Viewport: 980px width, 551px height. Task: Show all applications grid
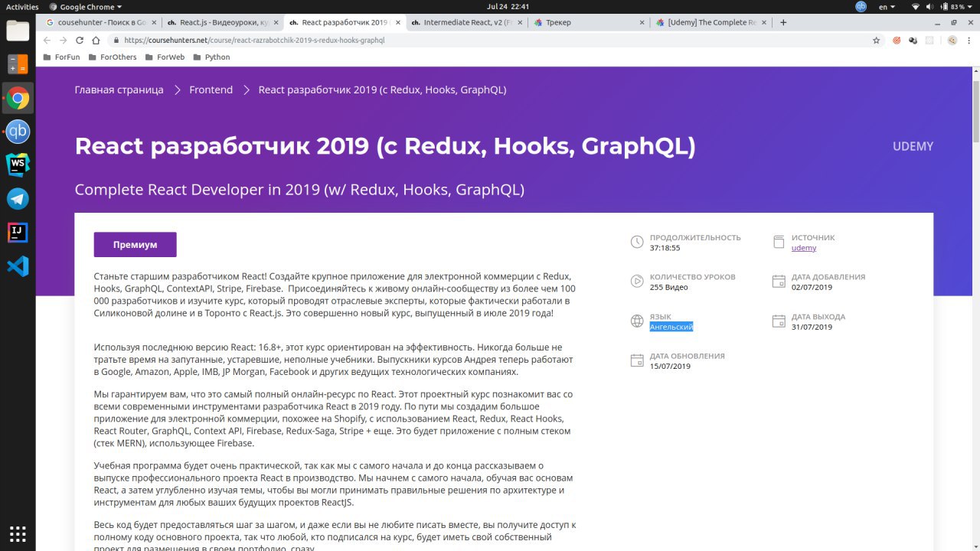[x=18, y=533]
